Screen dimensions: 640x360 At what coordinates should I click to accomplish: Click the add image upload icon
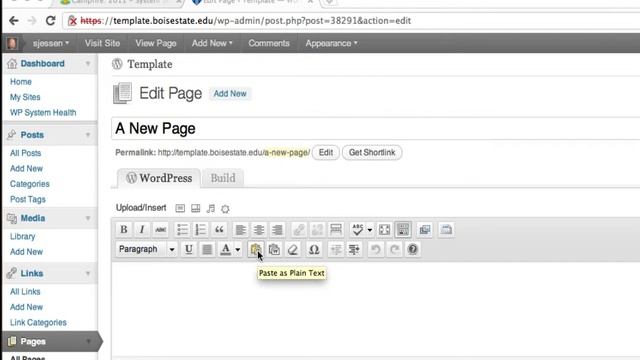180,209
